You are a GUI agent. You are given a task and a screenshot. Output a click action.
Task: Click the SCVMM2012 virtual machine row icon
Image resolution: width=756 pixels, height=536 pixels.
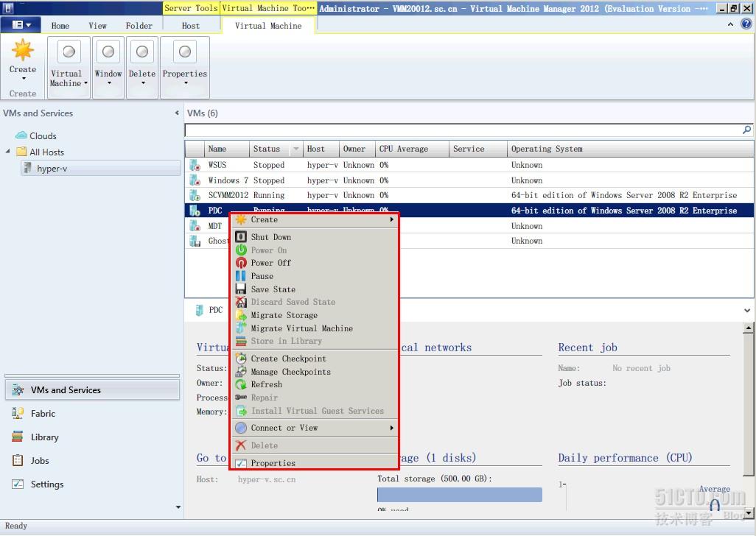pos(195,195)
